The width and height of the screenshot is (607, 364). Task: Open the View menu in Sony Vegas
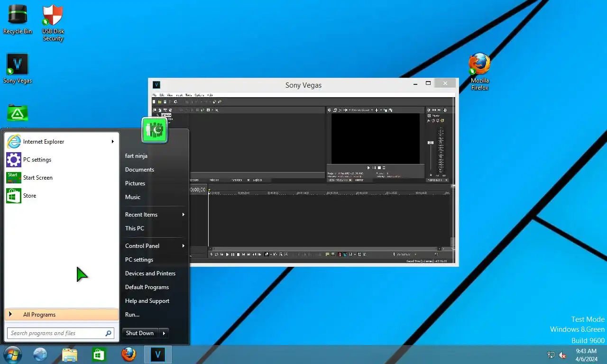point(170,95)
